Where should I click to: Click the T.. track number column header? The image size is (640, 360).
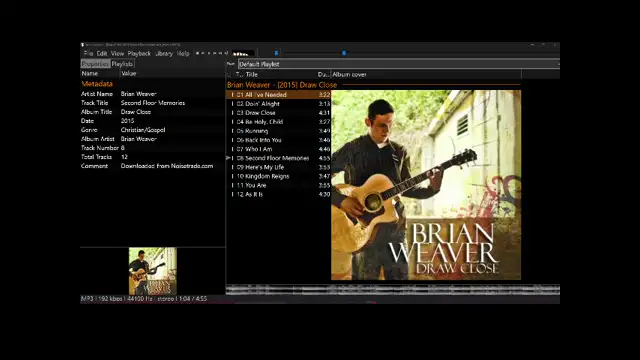point(239,75)
